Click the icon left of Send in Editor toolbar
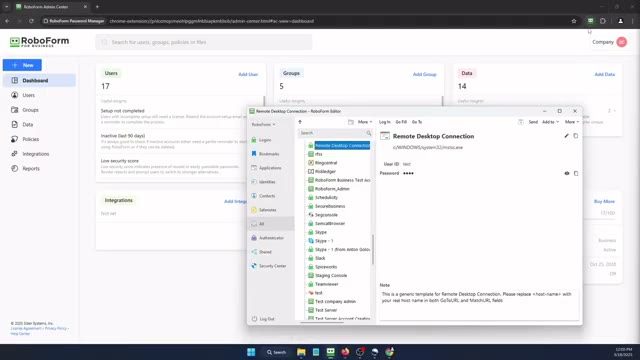This screenshot has width=640, height=360. pyautogui.click(x=521, y=122)
